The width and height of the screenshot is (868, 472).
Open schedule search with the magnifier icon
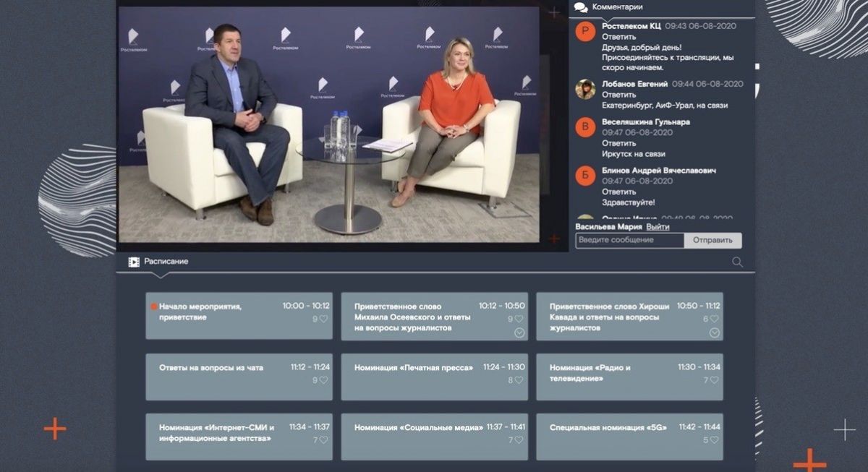point(737,262)
